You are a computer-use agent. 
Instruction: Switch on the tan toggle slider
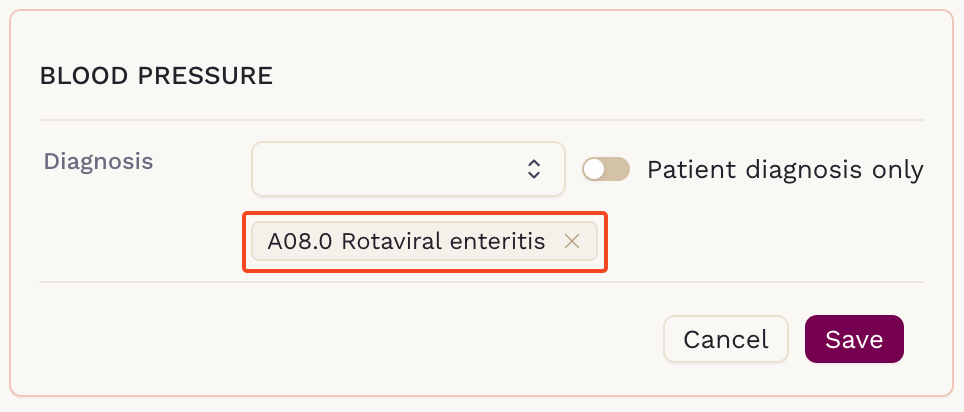(x=606, y=169)
